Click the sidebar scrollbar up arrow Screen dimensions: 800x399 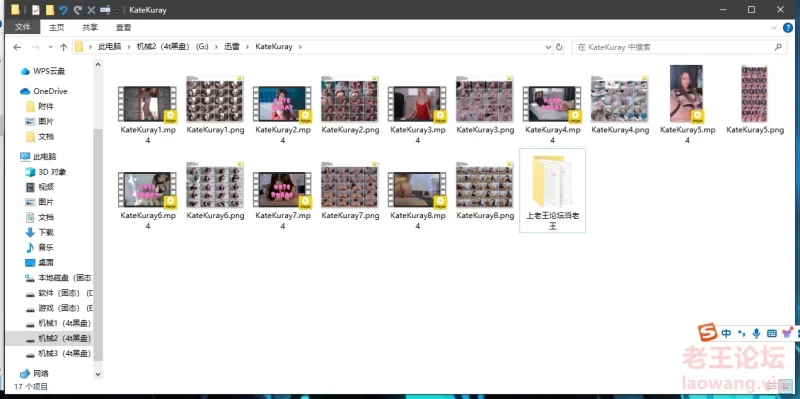pos(98,64)
